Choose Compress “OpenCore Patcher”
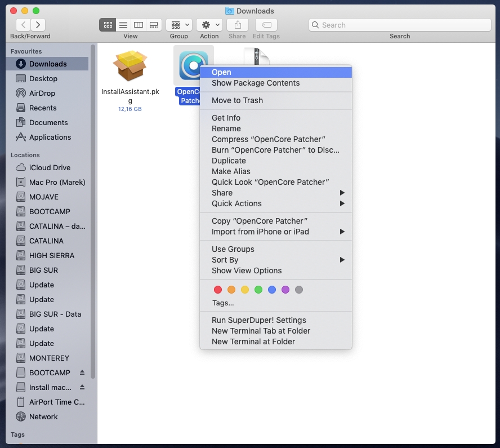 tap(276, 139)
